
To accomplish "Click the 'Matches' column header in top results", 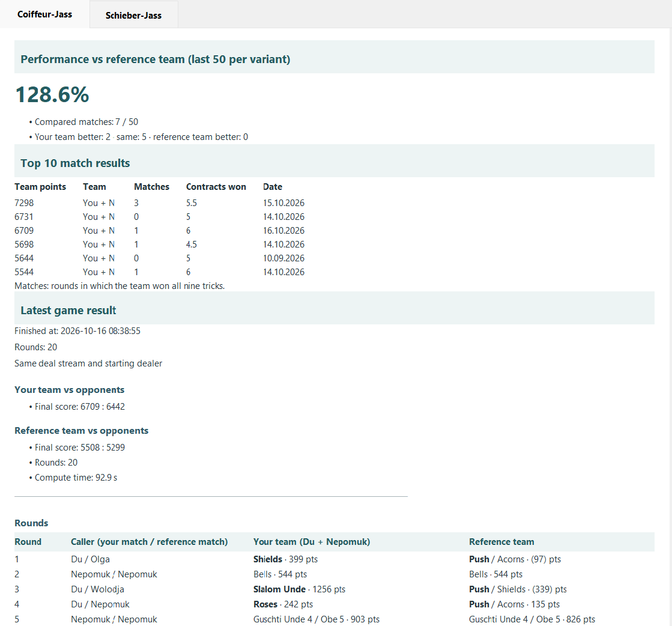I will coord(152,187).
